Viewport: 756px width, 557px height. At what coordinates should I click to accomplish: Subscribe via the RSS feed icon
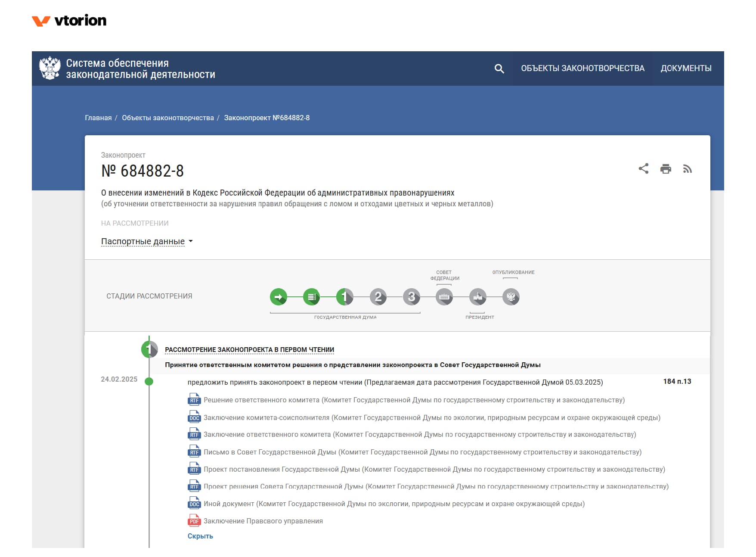tap(688, 169)
